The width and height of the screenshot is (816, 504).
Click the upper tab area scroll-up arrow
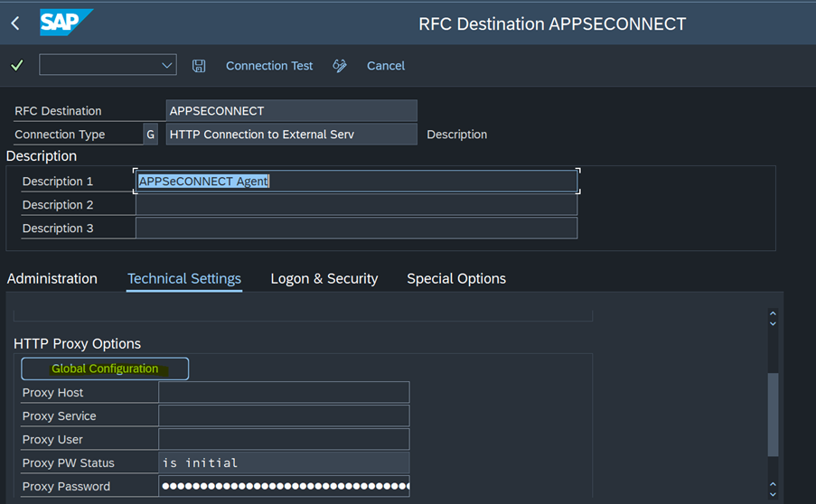(773, 313)
